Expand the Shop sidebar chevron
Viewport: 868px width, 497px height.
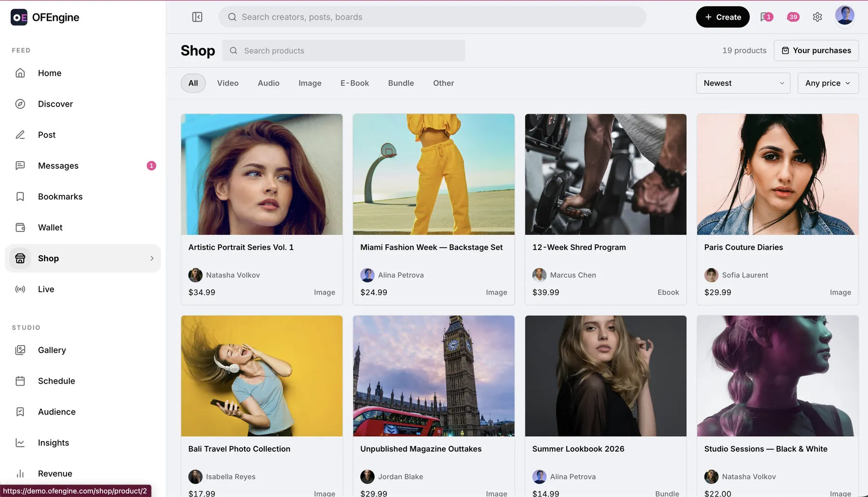[152, 258]
